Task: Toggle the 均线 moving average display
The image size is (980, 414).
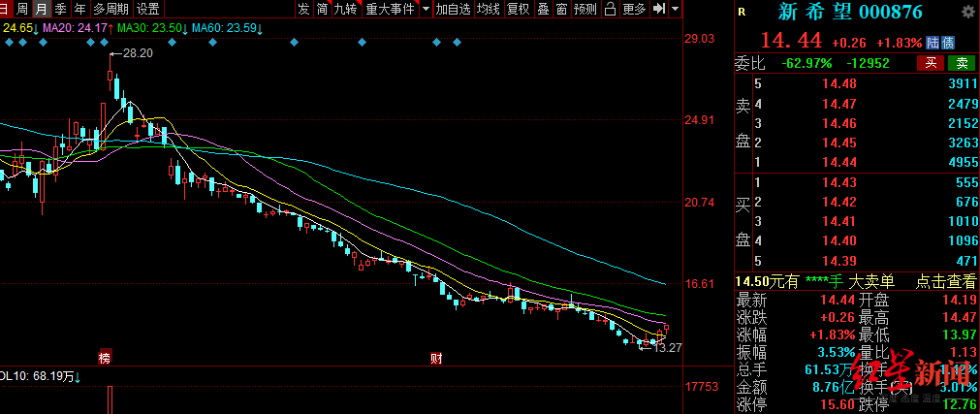Action: (x=489, y=9)
